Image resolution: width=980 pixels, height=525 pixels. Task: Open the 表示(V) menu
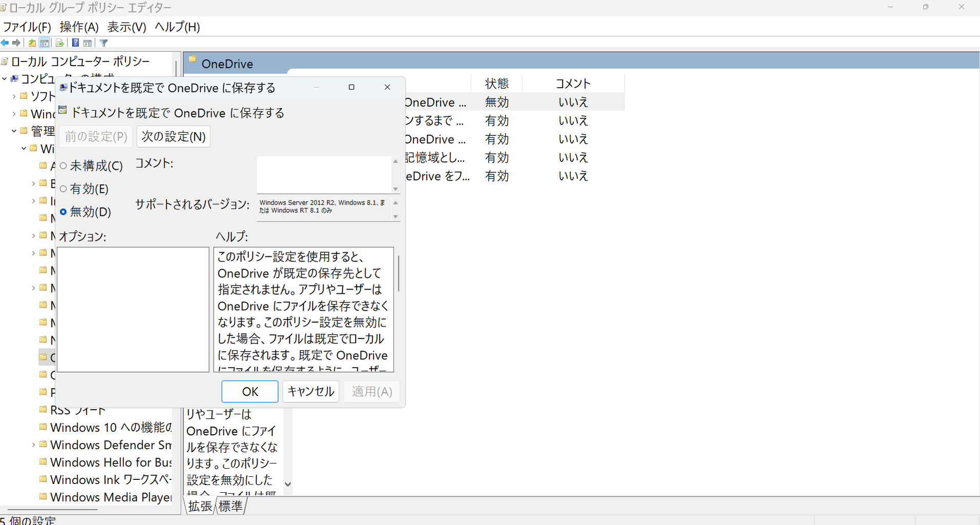pyautogui.click(x=127, y=27)
